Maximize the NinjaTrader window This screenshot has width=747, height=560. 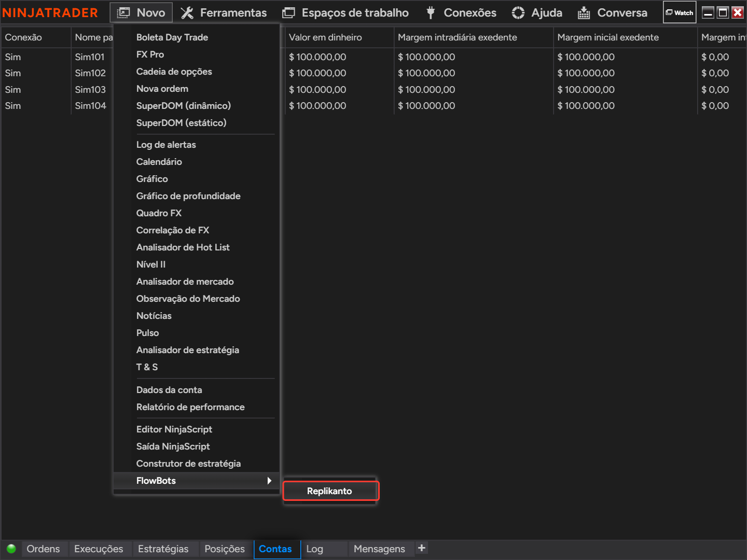(x=723, y=12)
